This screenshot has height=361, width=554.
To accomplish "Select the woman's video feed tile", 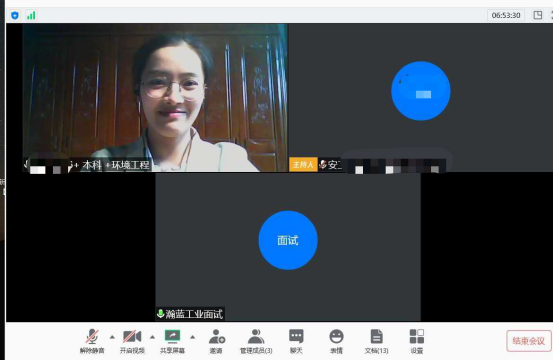I will tap(155, 98).
